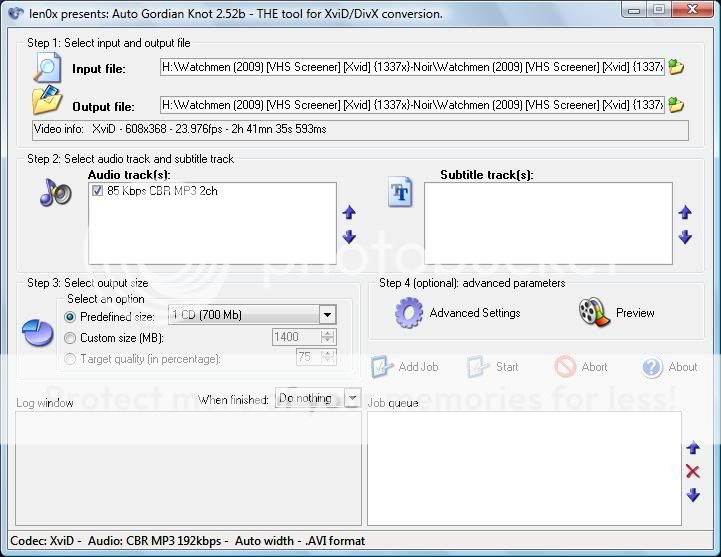The image size is (721, 557).
Task: Click the About button
Action: [x=670, y=367]
